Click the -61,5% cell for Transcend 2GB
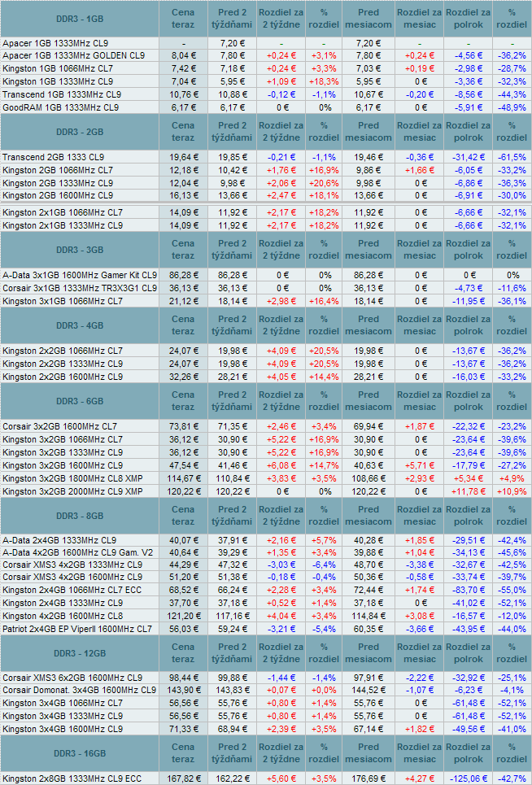Viewport: 532px width, 785px height. tap(512, 157)
